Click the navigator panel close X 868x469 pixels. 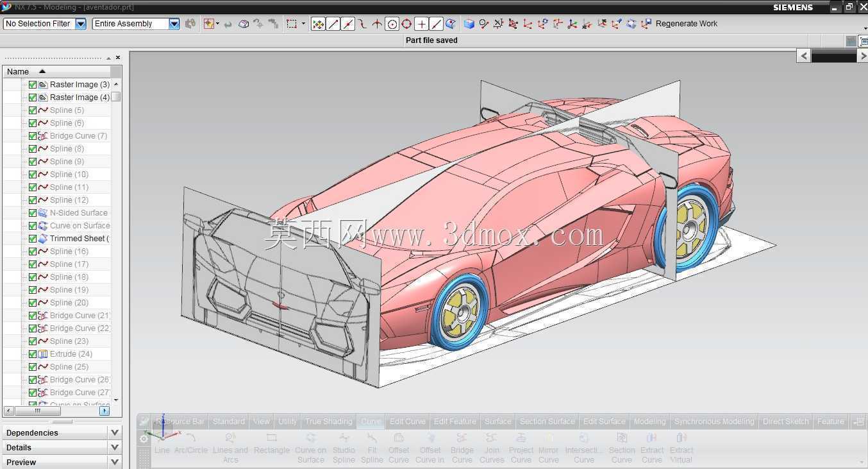118,58
